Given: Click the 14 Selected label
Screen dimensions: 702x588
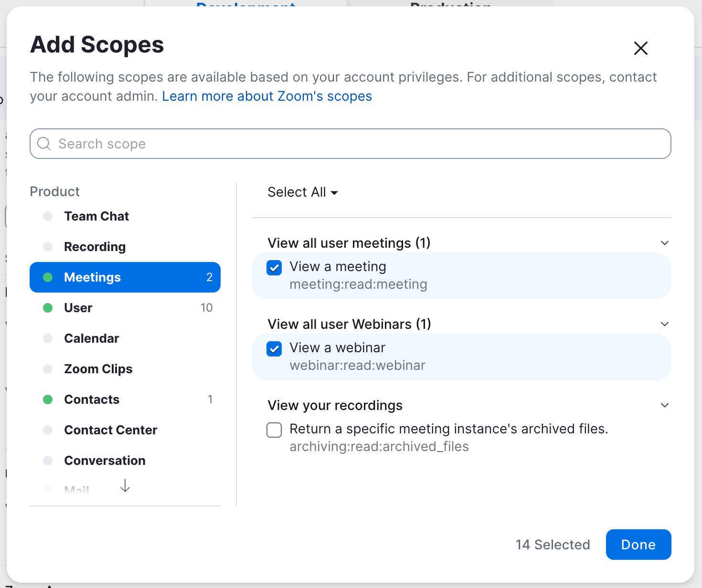Looking at the screenshot, I should point(553,545).
